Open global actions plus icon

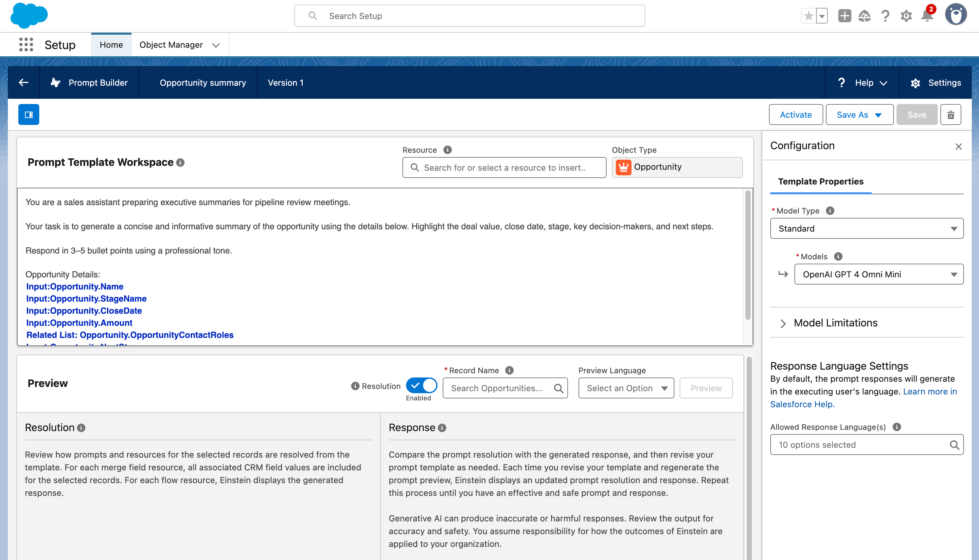coord(845,16)
